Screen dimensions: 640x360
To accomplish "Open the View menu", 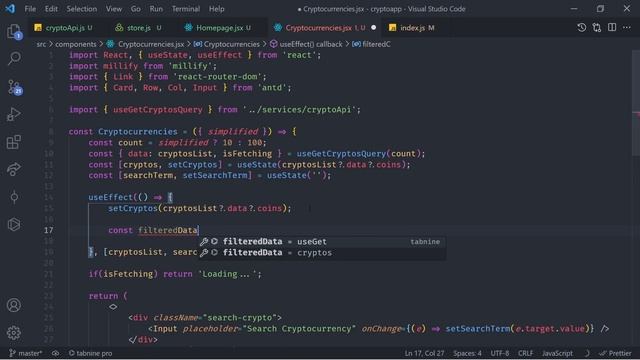I will pyautogui.click(x=114, y=9).
